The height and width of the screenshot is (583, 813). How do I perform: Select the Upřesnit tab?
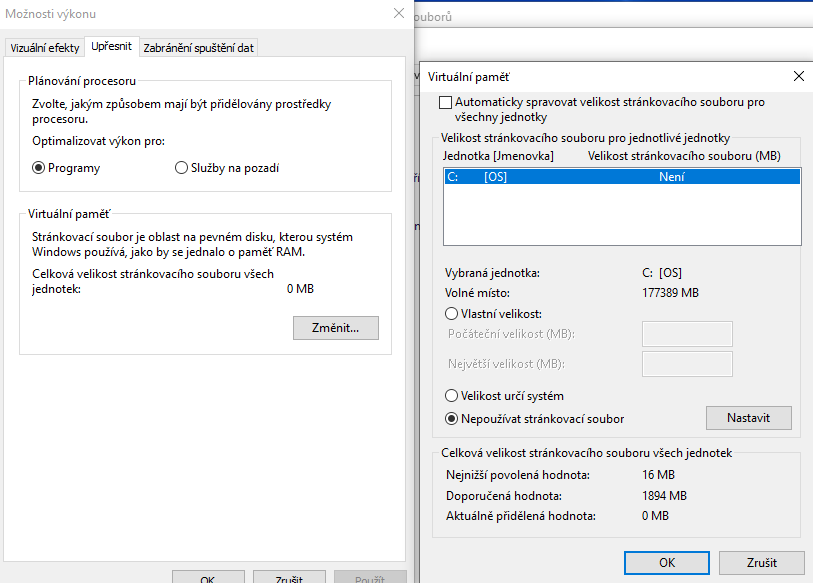(111, 47)
